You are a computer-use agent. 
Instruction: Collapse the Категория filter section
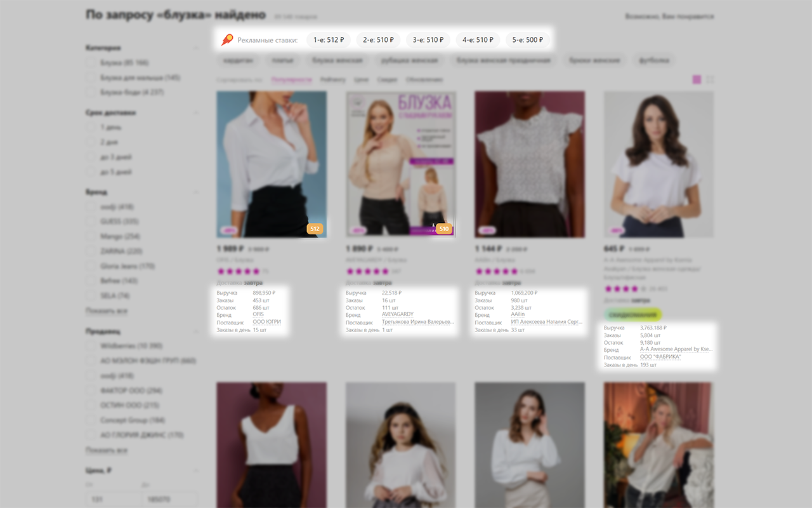click(x=196, y=48)
